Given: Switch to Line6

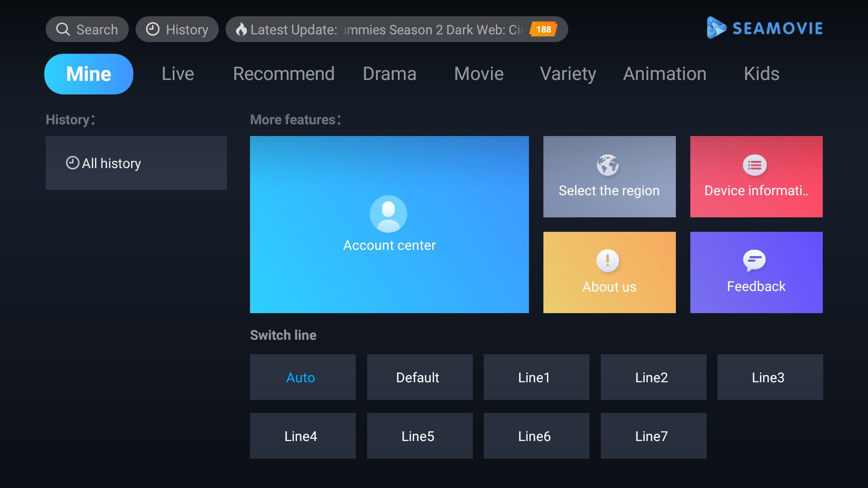Looking at the screenshot, I should click(537, 436).
